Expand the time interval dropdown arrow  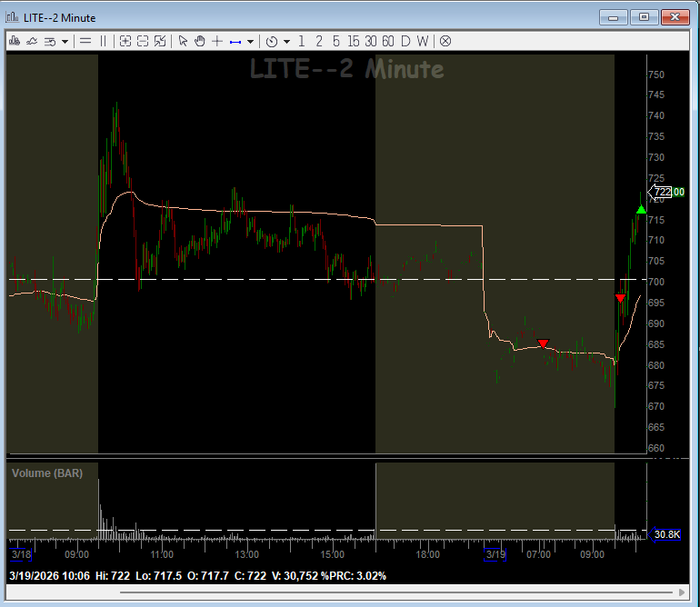click(x=286, y=42)
